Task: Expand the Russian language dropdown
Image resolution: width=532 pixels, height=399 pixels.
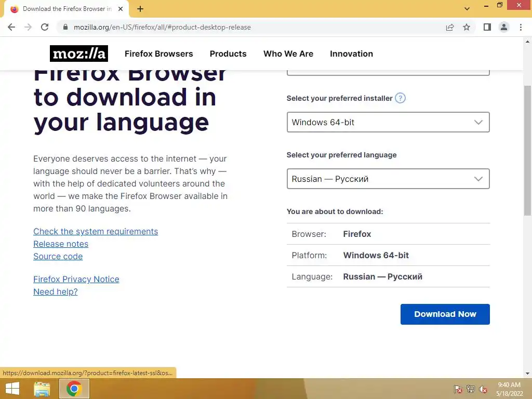Action: tap(388, 179)
